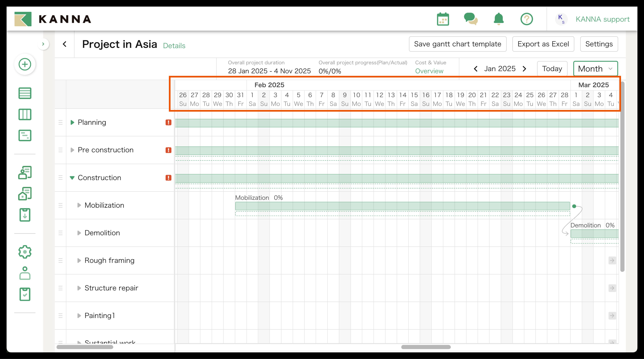Open the Details link
This screenshot has width=644, height=359.
pyautogui.click(x=174, y=46)
